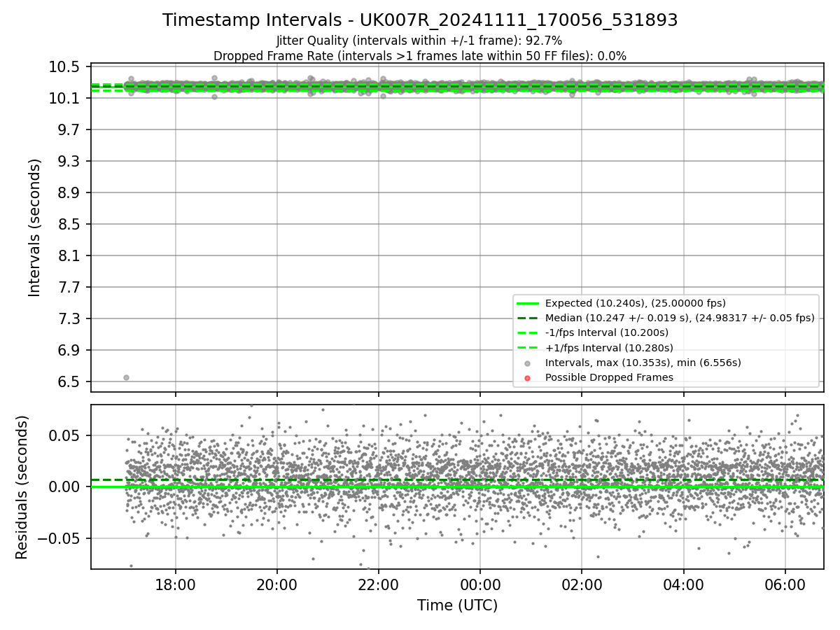
Task: Select the 'Jitter Quality' subtitle line showing 92.7%
Action: tap(419, 41)
